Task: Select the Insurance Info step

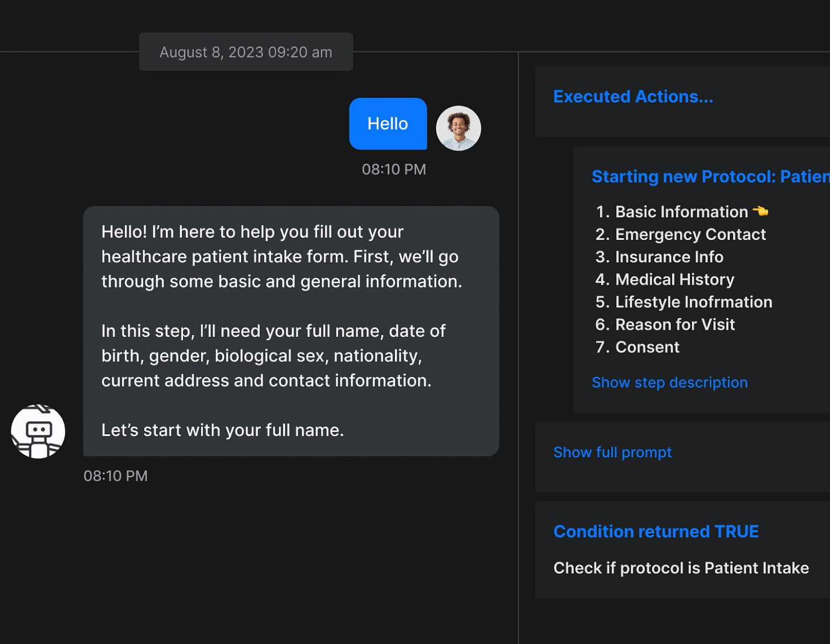Action: pyautogui.click(x=659, y=257)
